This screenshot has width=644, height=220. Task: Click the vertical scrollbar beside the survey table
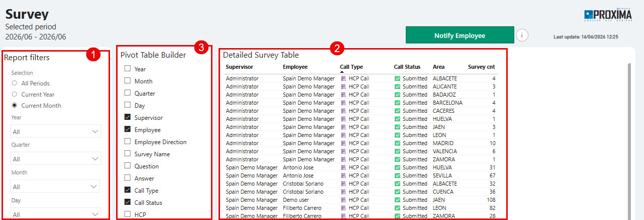[x=629, y=142]
